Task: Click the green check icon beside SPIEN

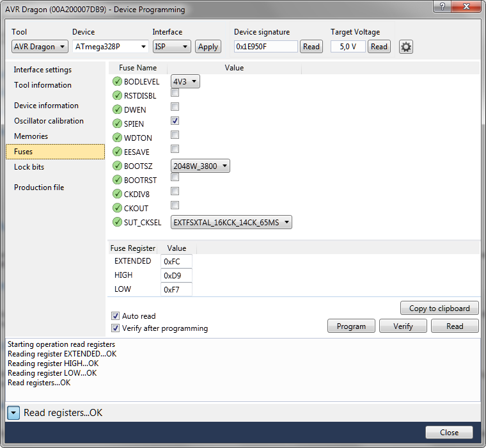Action: (x=117, y=124)
